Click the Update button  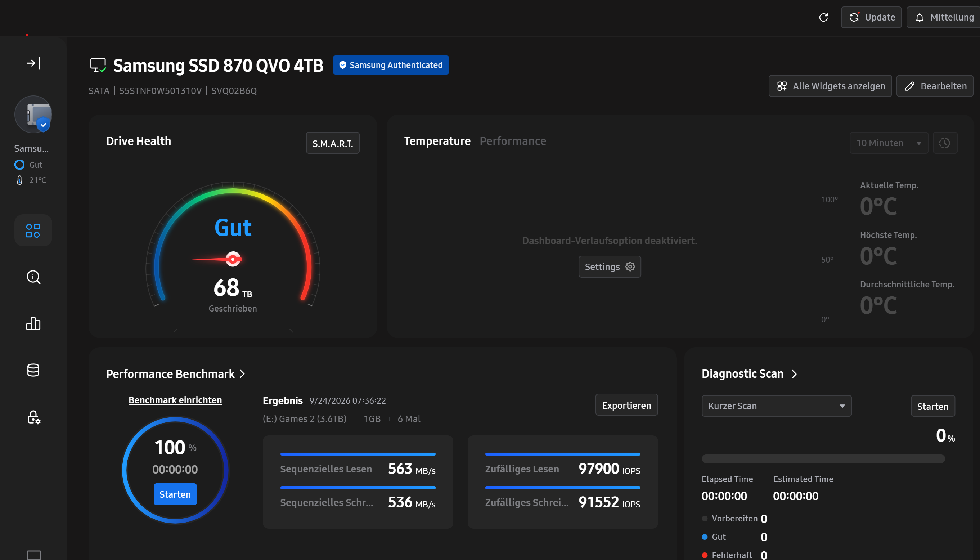tap(871, 17)
